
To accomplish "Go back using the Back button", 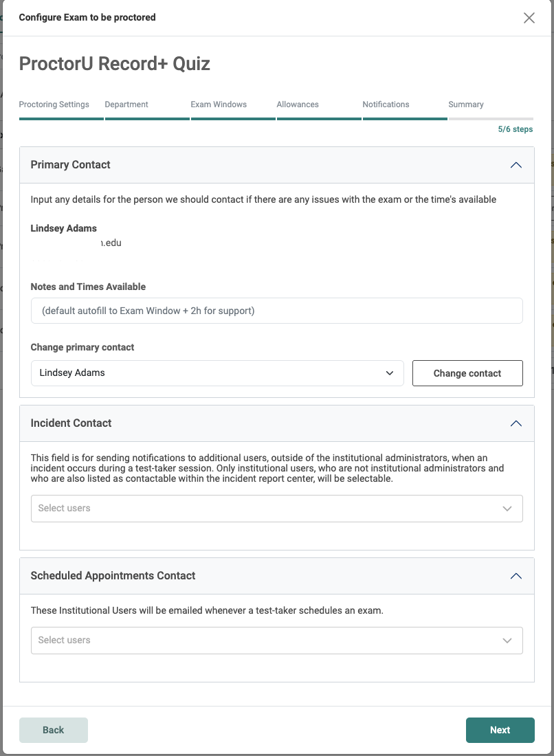I will pos(53,730).
